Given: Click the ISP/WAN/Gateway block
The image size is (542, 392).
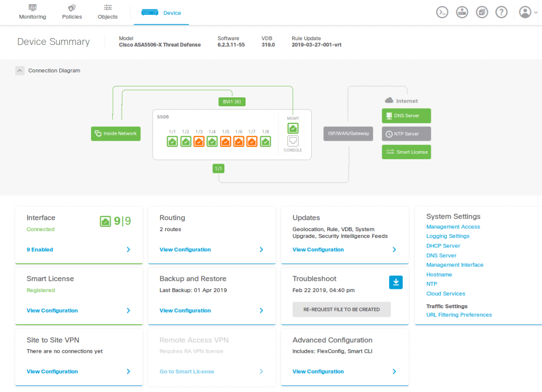Looking at the screenshot, I should 348,134.
